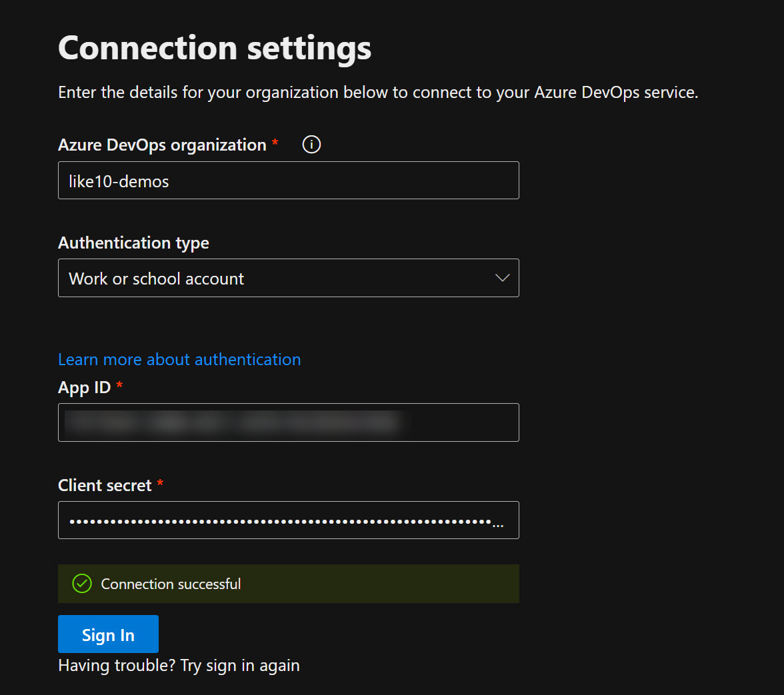Select the App ID field label
Screen dimensions: 784x695
[84, 388]
